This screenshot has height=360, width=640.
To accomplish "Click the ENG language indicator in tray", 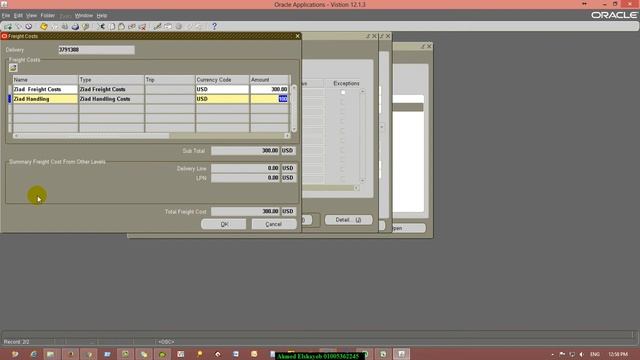I will point(595,354).
